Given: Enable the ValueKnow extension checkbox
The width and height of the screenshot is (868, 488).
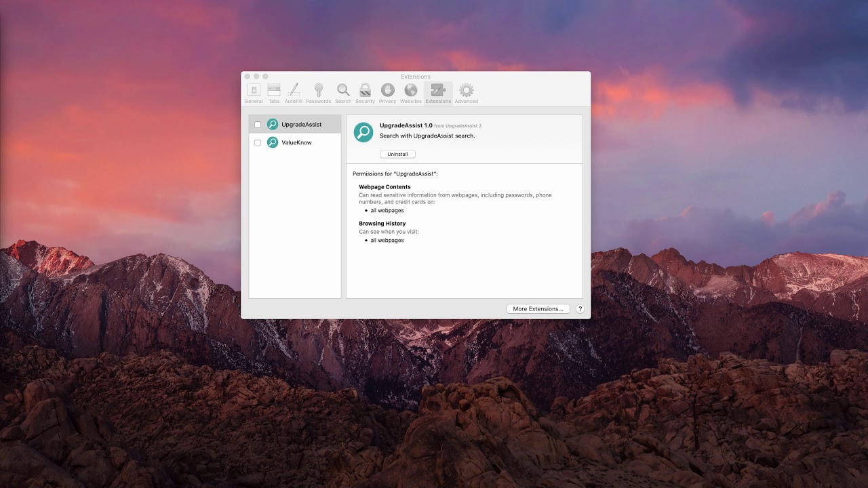Looking at the screenshot, I should (258, 143).
